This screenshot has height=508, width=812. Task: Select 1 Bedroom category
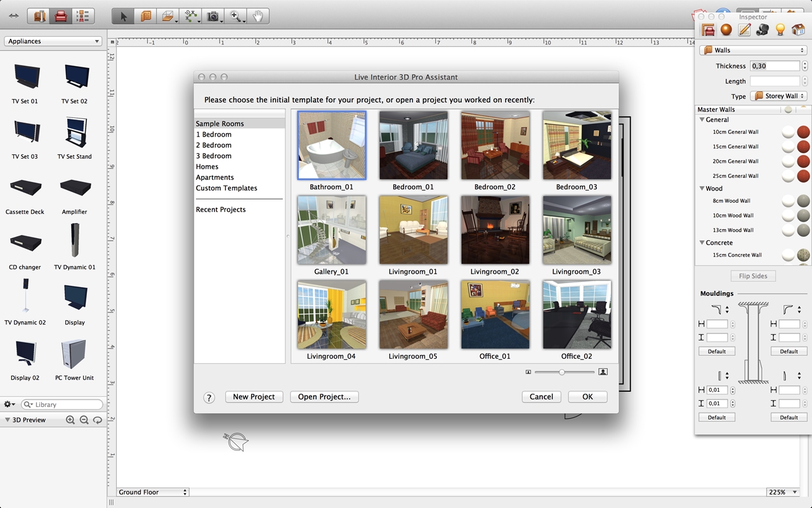(239, 135)
